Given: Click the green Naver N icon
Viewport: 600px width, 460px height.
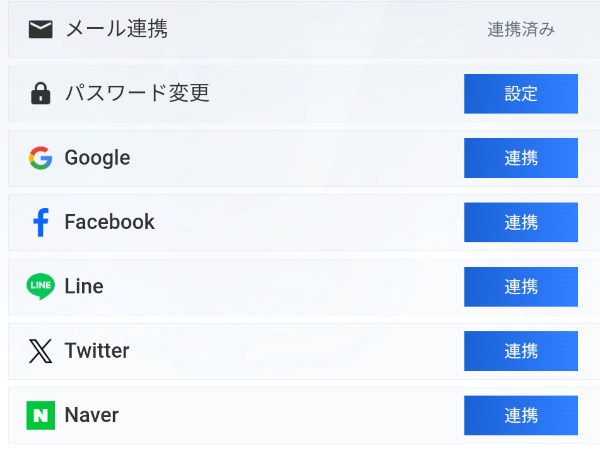Looking at the screenshot, I should [41, 415].
